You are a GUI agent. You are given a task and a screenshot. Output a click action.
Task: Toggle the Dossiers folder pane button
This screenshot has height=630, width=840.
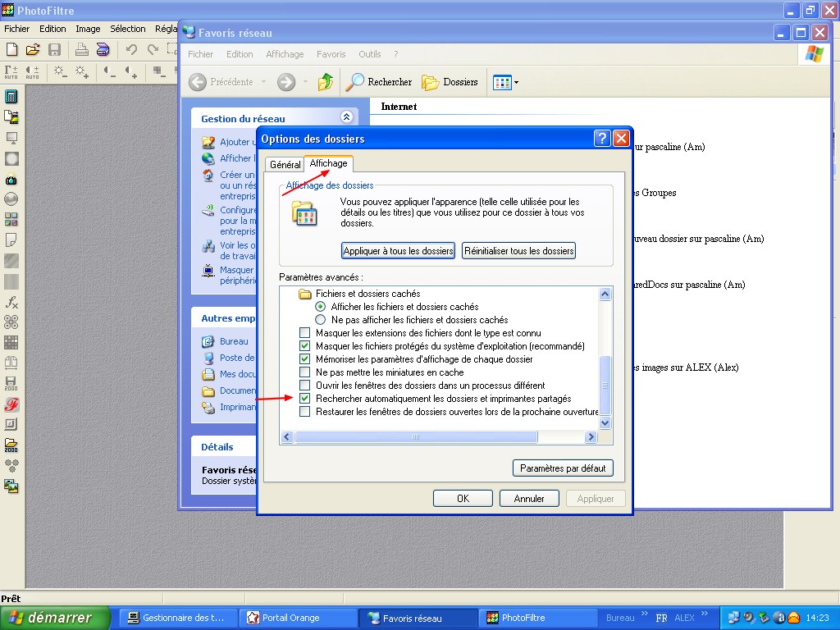450,82
